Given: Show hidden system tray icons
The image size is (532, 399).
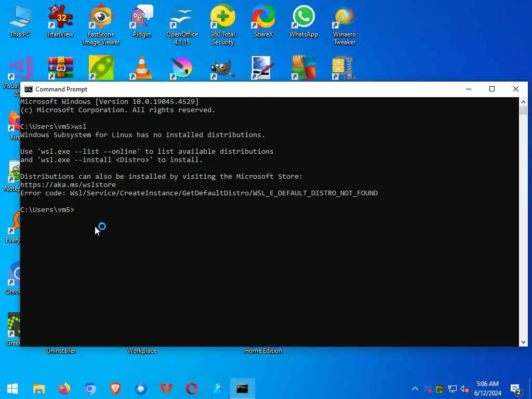Looking at the screenshot, I should point(415,389).
